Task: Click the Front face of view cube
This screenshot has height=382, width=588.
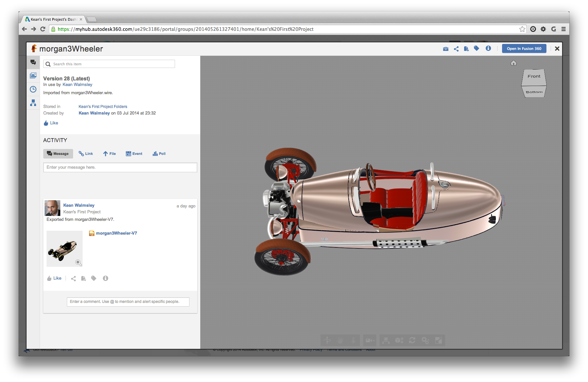Action: click(534, 76)
